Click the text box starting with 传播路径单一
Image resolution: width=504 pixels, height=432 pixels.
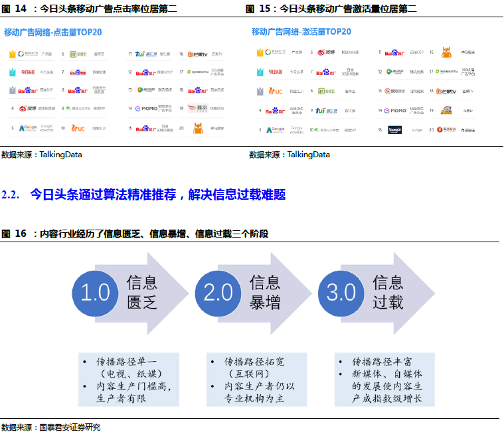(129, 380)
